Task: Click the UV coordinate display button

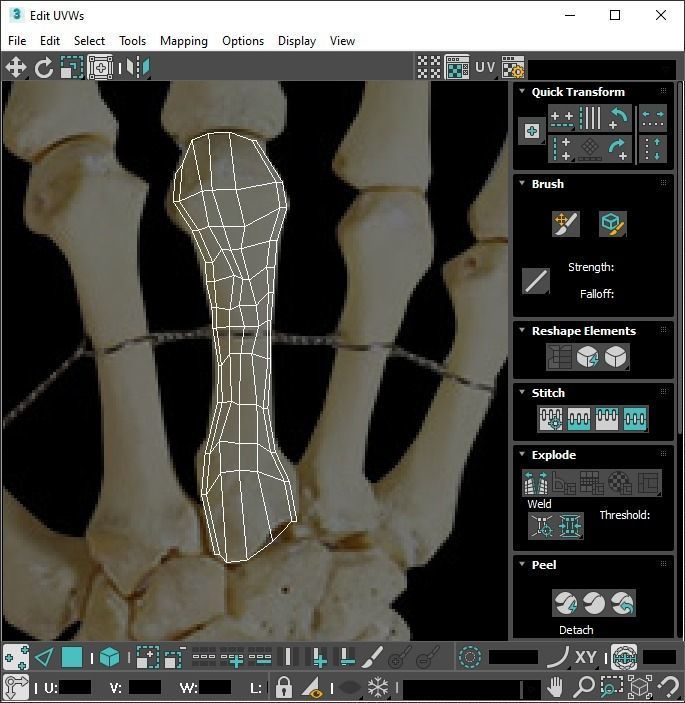Action: click(485, 67)
